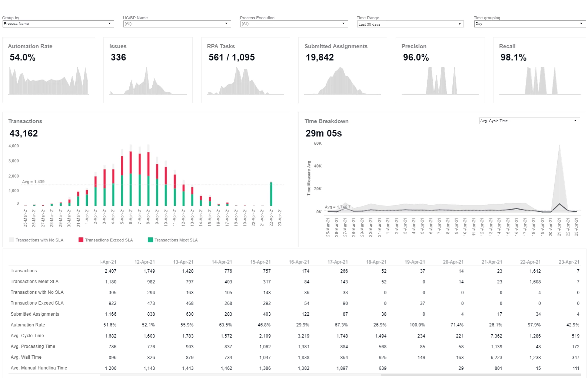Click the 22-Apr-21 table column header
Screen dimensions: 588x378
click(530, 262)
